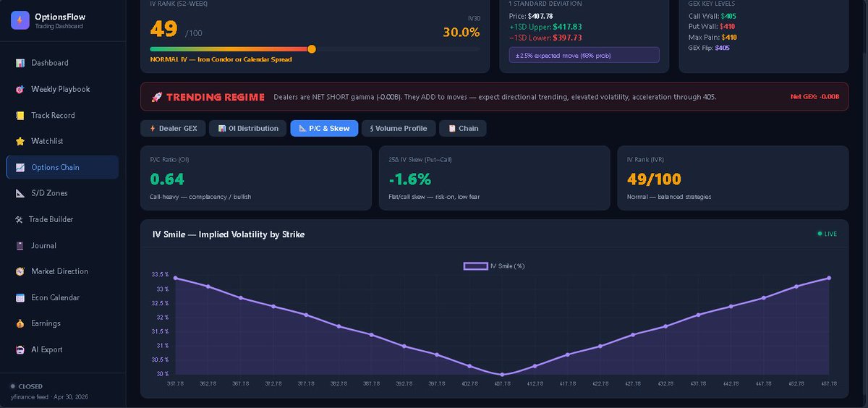This screenshot has width=868, height=408.
Task: Click the Call Wall $405 level
Action: pyautogui.click(x=729, y=16)
